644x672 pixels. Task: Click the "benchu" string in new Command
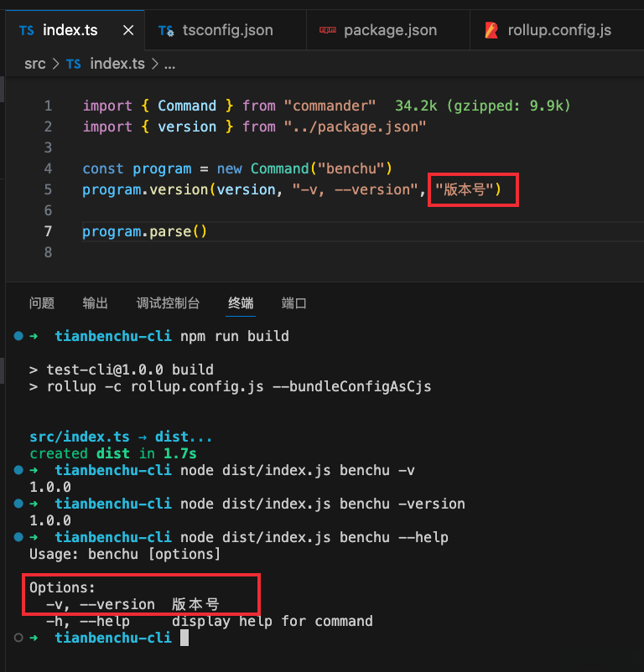pos(351,168)
